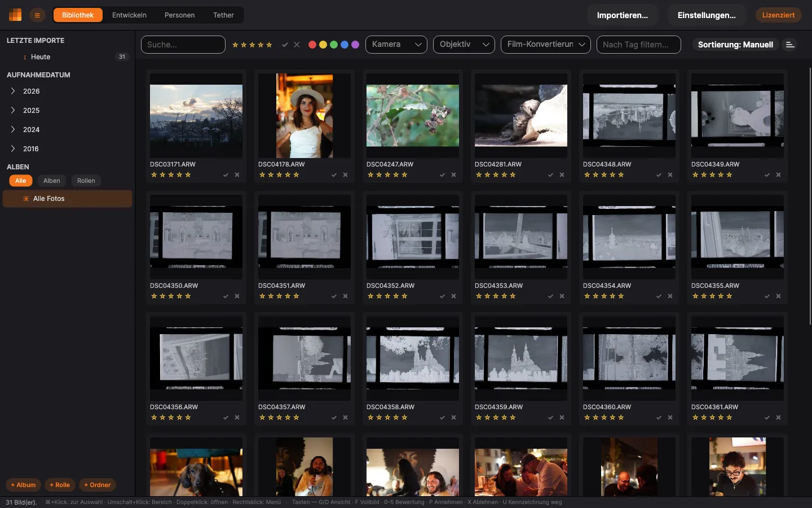The height and width of the screenshot is (508, 812).
Task: Click the orange app logo icon
Action: [x=15, y=15]
